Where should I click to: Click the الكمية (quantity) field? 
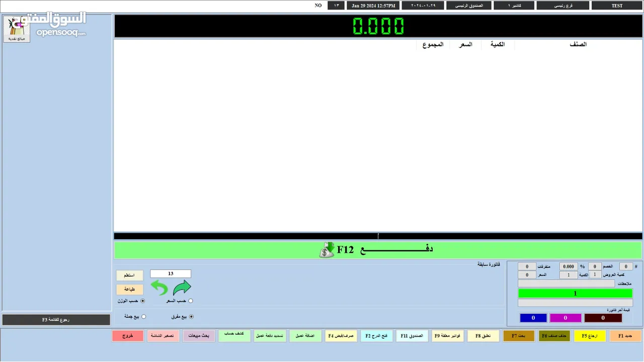(569, 275)
